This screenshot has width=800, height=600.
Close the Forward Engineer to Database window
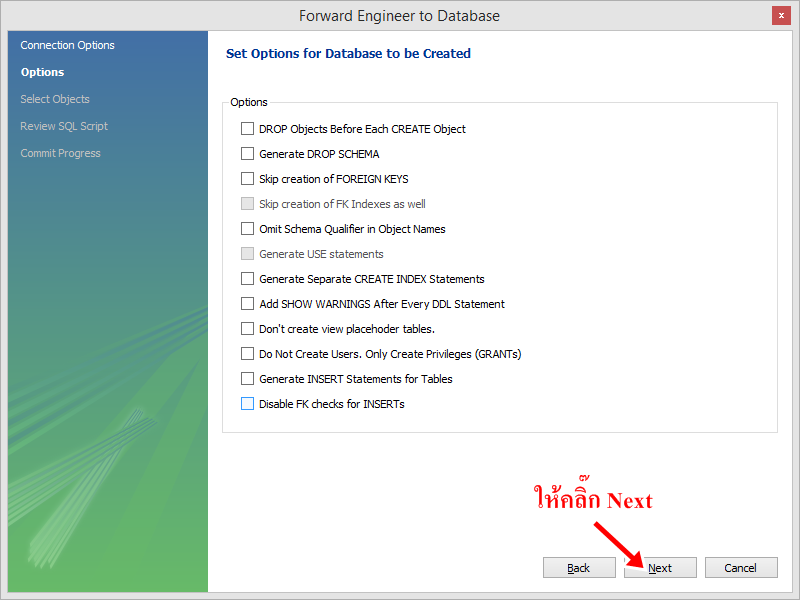tap(781, 16)
